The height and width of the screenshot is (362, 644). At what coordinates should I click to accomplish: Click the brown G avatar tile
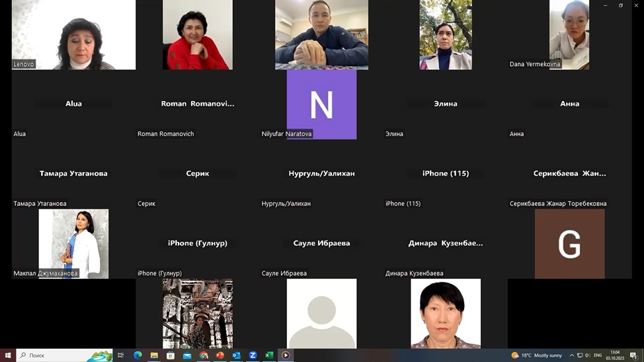[570, 244]
